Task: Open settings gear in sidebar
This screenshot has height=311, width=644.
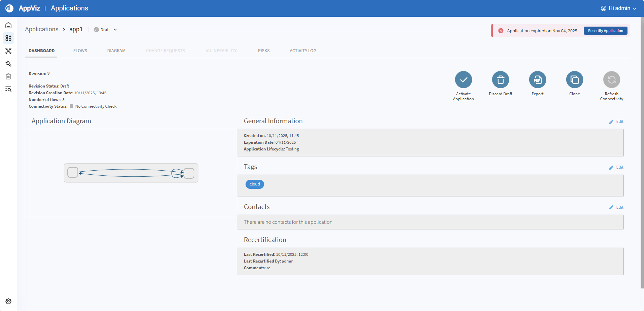Action: 8,301
